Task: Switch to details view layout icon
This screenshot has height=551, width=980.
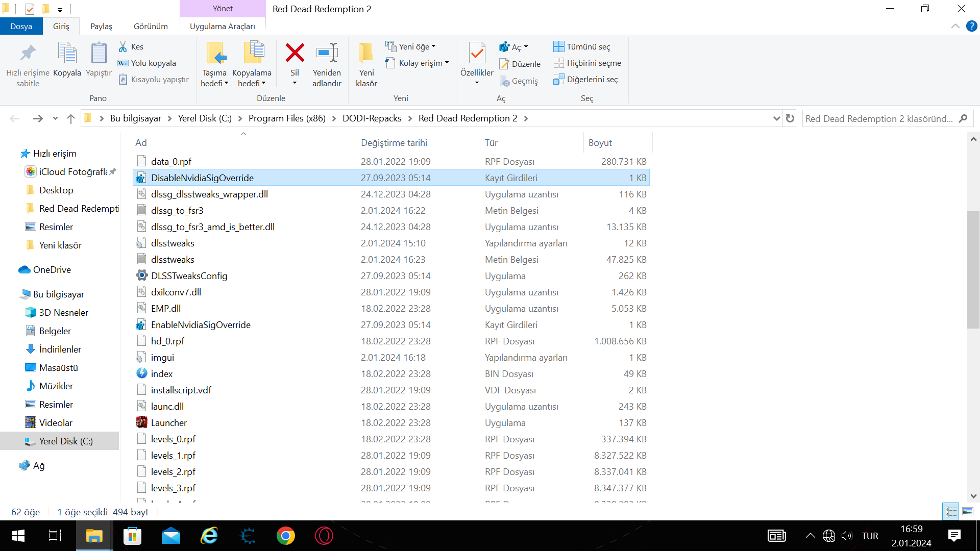Action: (951, 511)
